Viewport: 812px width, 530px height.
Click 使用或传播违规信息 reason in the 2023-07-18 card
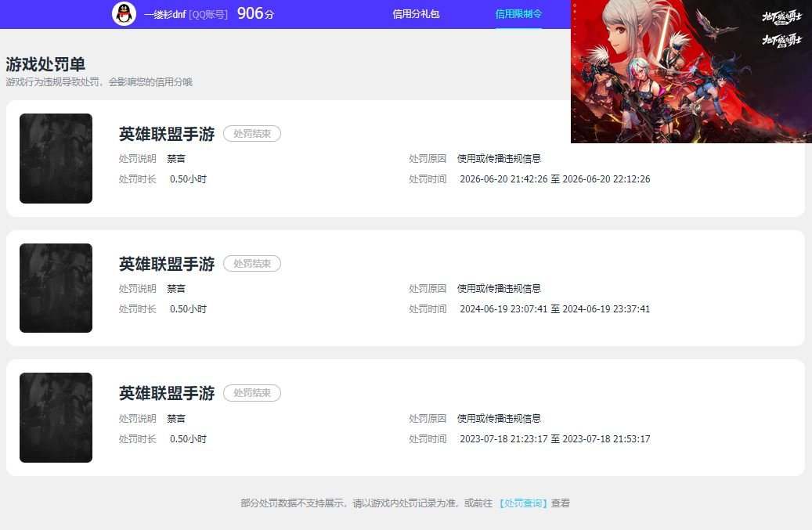[499, 419]
